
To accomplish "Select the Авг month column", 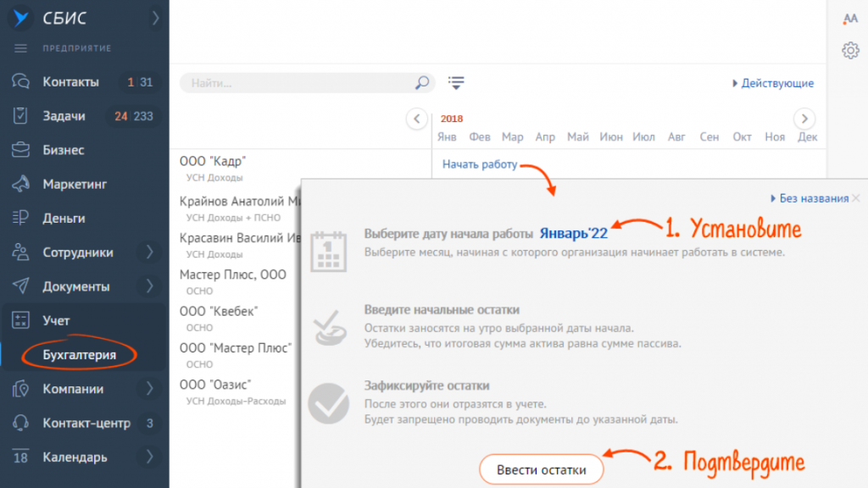I will (x=676, y=136).
